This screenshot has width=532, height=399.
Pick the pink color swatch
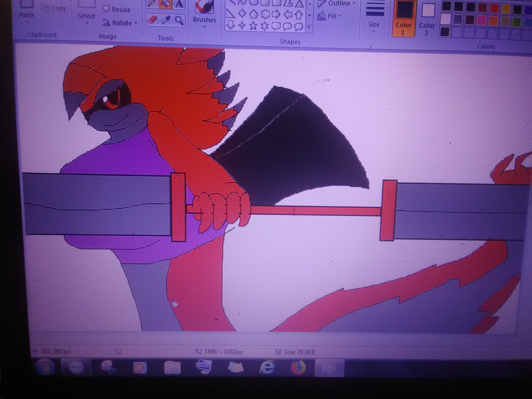(x=481, y=21)
